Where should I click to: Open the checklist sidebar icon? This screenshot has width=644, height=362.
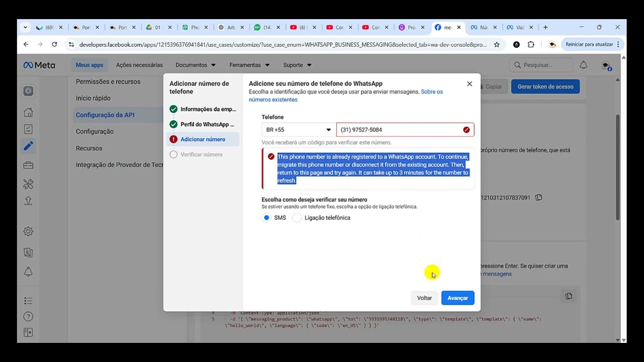click(28, 129)
